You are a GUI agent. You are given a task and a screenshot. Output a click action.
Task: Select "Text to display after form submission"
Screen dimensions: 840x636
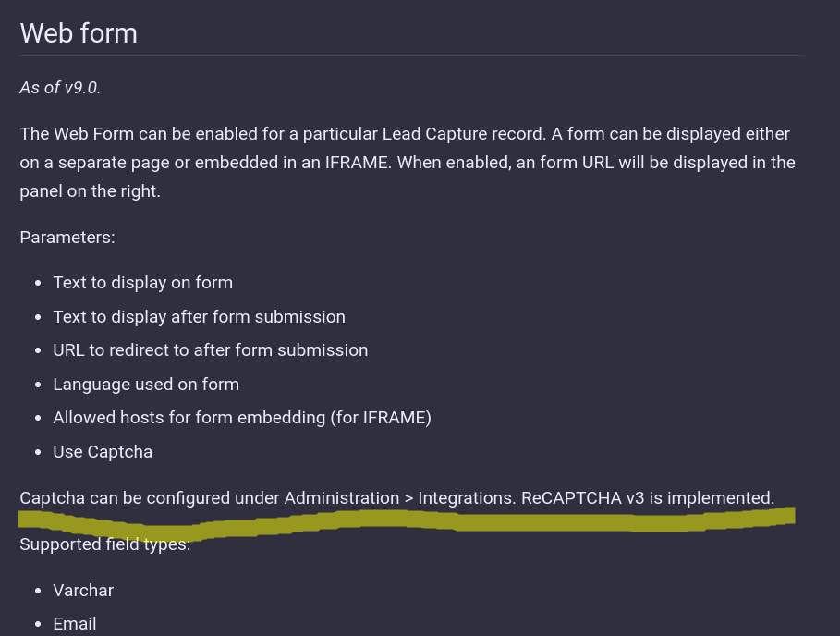click(x=199, y=317)
